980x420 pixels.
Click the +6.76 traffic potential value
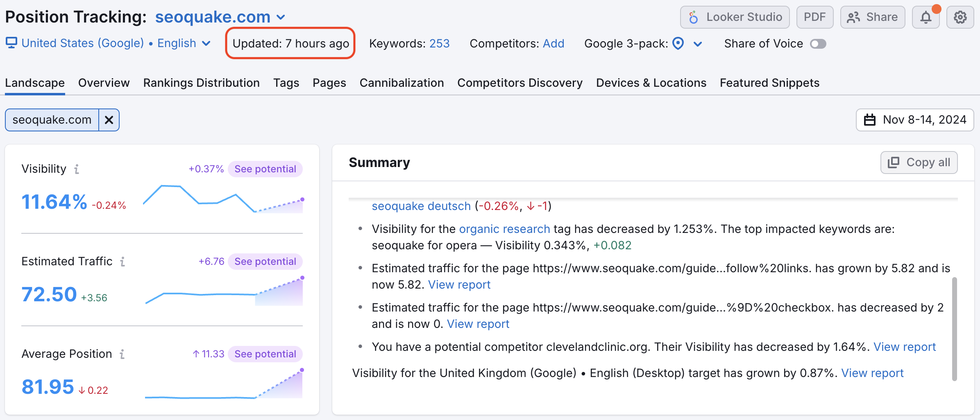tap(211, 262)
